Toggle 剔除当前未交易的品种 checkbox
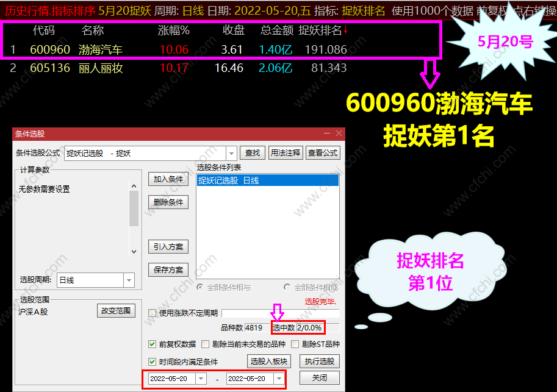Image resolution: width=557 pixels, height=392 pixels. (205, 344)
